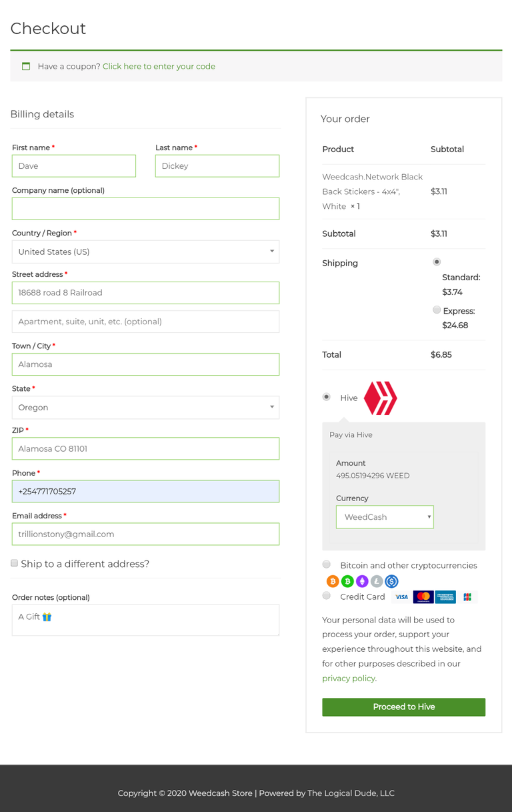Open the privacy policy link
The width and height of the screenshot is (512, 812).
pyautogui.click(x=349, y=679)
